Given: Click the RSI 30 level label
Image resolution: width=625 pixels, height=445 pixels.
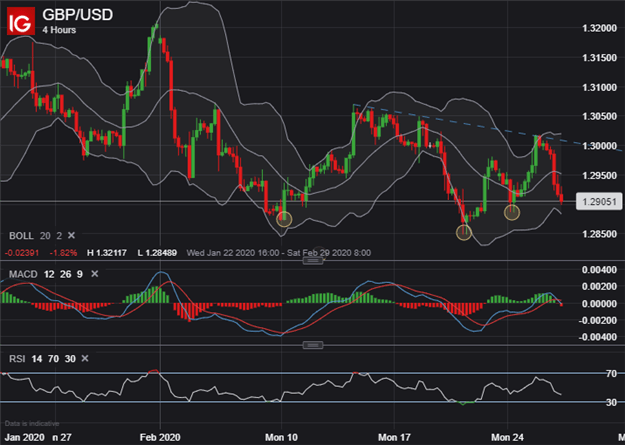Looking at the screenshot, I should point(611,402).
